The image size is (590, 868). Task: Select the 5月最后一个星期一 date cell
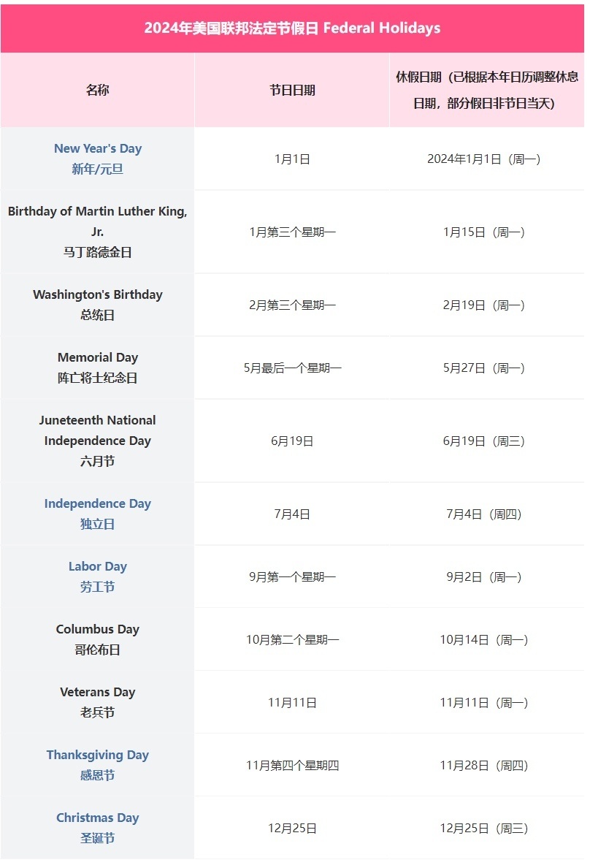(292, 368)
